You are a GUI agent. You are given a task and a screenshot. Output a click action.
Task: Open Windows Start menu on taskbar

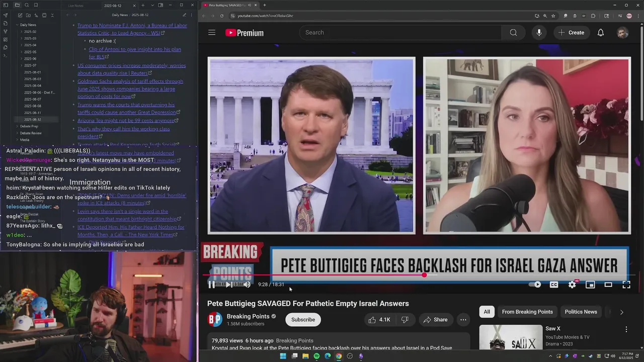tap(283, 356)
